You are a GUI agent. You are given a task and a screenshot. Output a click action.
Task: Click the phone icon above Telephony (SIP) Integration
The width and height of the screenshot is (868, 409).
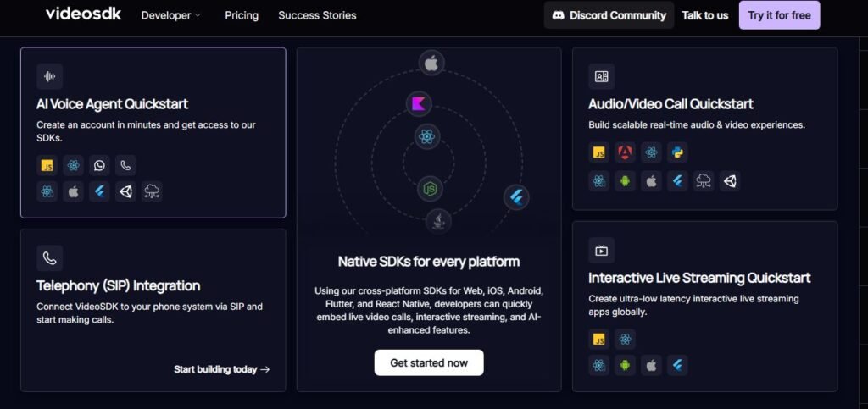point(49,258)
